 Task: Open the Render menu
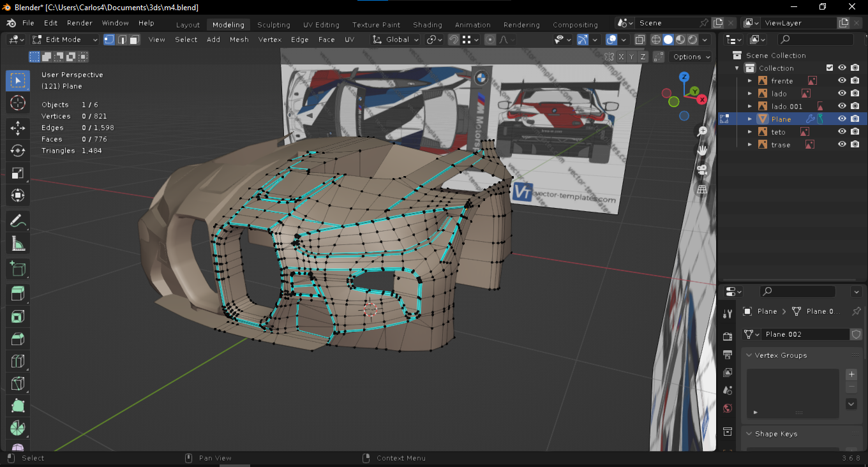[80, 23]
